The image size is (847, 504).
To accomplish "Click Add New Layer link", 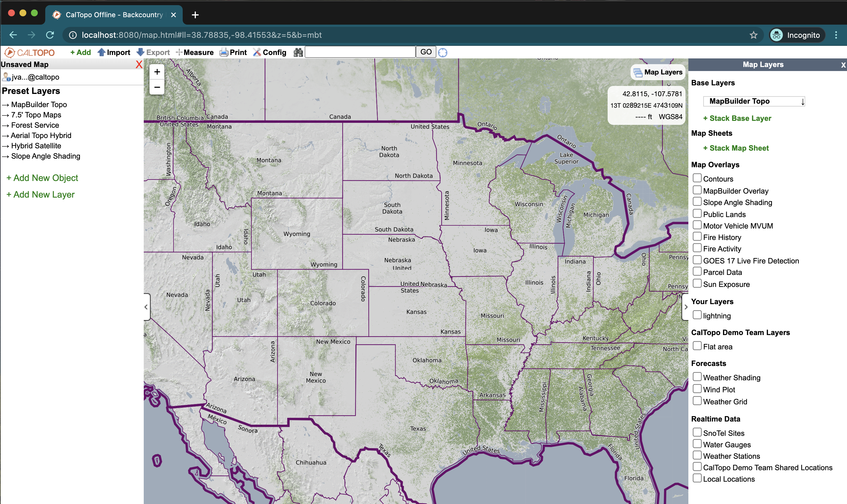I will (x=40, y=195).
